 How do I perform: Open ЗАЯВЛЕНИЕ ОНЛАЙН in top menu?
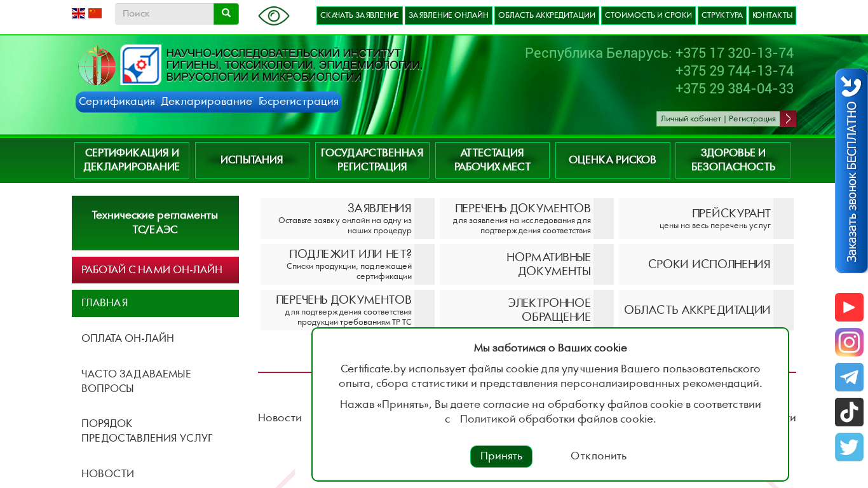(x=449, y=16)
